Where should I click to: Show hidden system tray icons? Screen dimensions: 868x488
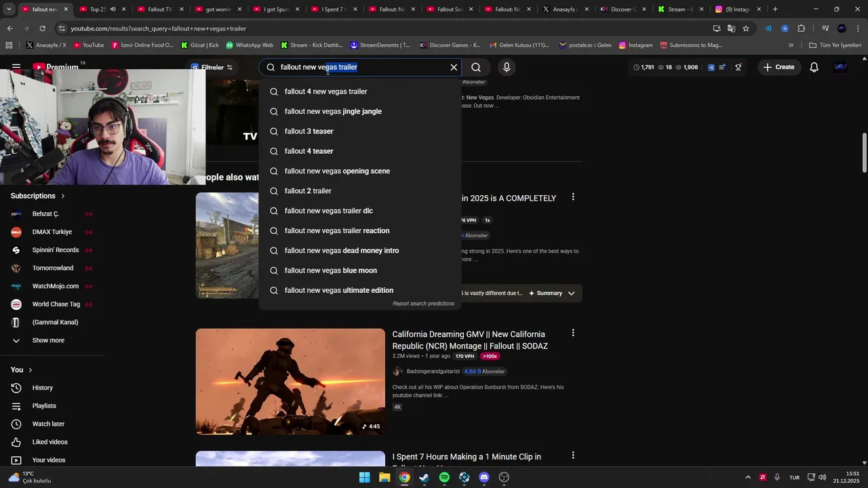(x=748, y=477)
